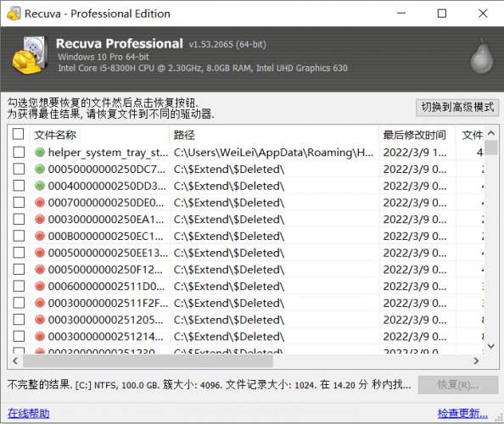
Task: Check the helper_system_tray_st file checkbox
Action: (19, 152)
